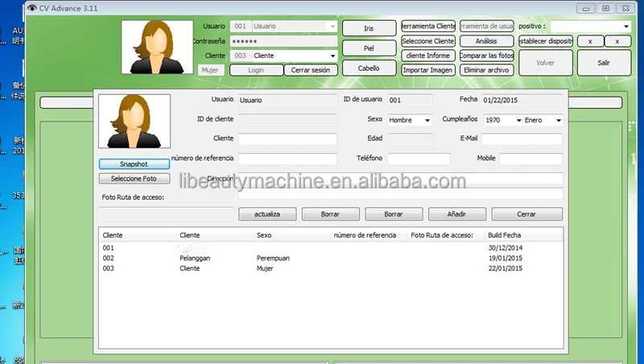Click the Cerrar button in the dialog
This screenshot has width=644, height=364.
pos(526,215)
